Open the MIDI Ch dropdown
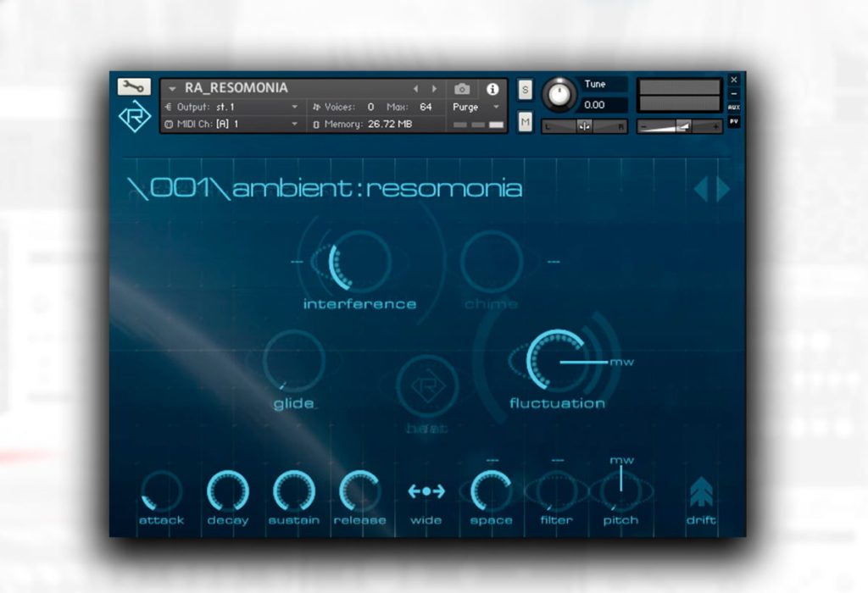This screenshot has height=593, width=868. 232,124
